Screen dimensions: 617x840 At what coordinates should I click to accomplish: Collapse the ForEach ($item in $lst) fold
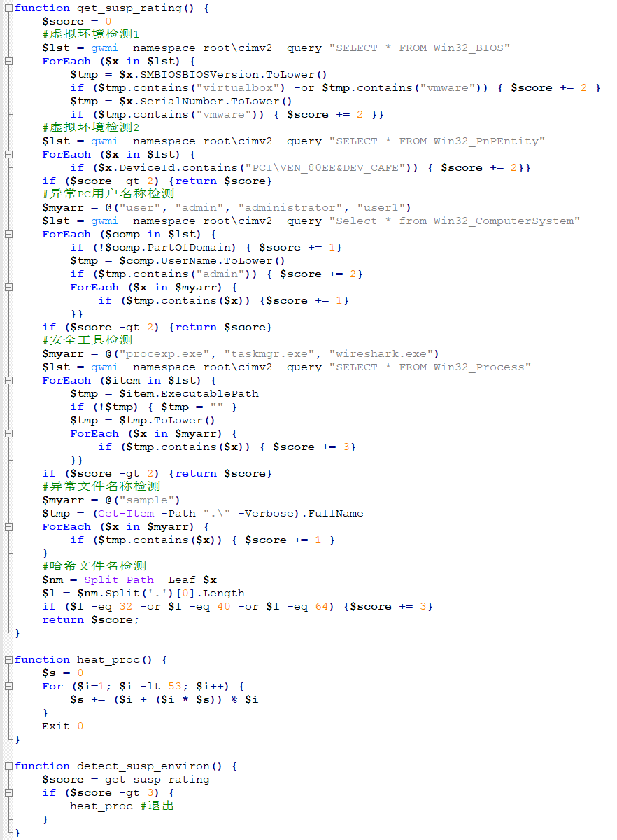[x=8, y=380]
